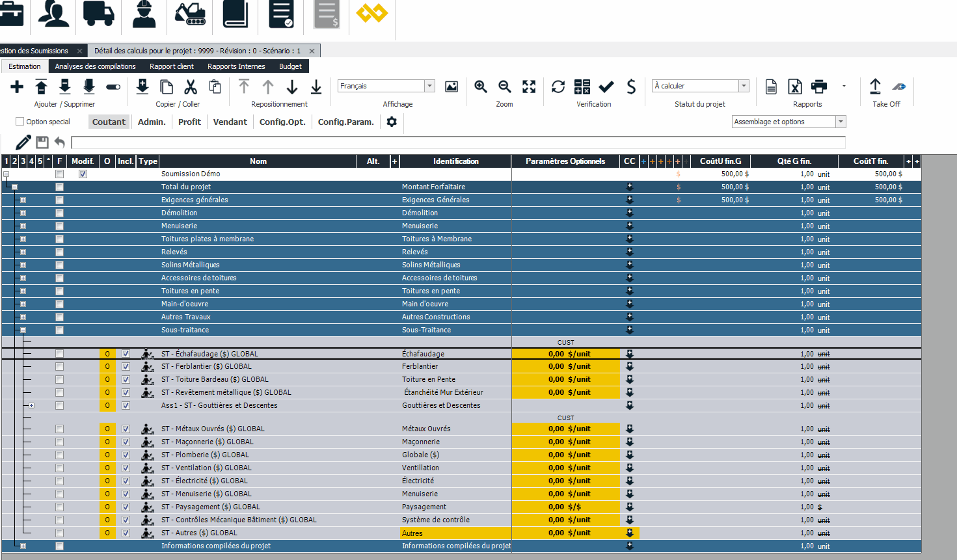Click the plus Add item icon

click(17, 87)
